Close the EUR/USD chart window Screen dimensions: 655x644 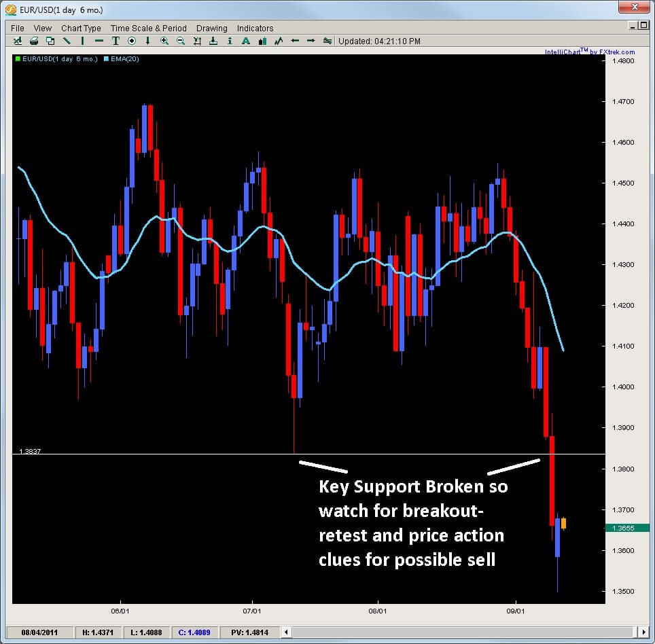(x=634, y=7)
